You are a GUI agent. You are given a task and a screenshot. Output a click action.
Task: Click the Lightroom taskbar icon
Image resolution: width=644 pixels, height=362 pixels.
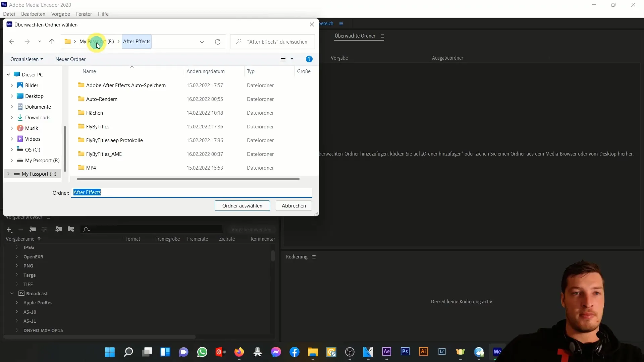pos(443,352)
